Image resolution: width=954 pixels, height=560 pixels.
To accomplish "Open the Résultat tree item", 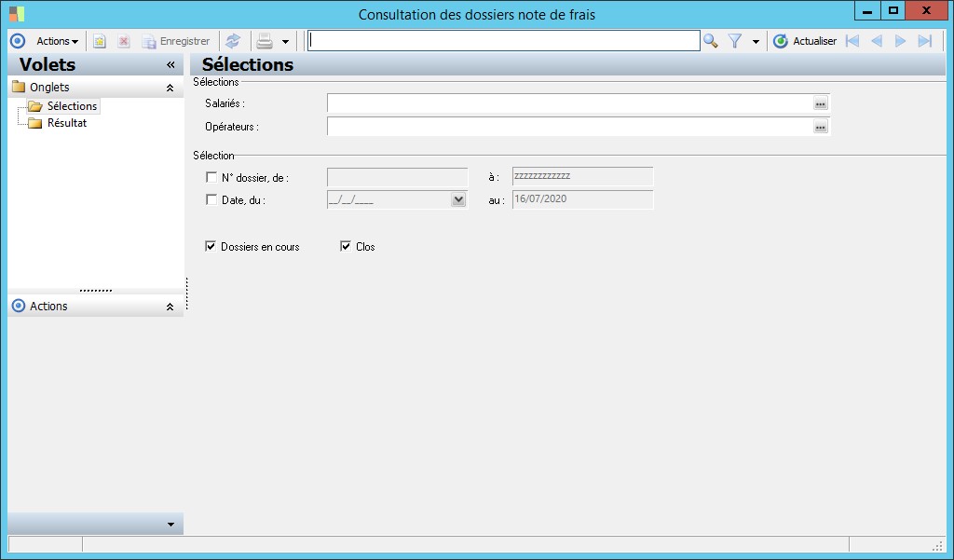I will (67, 123).
